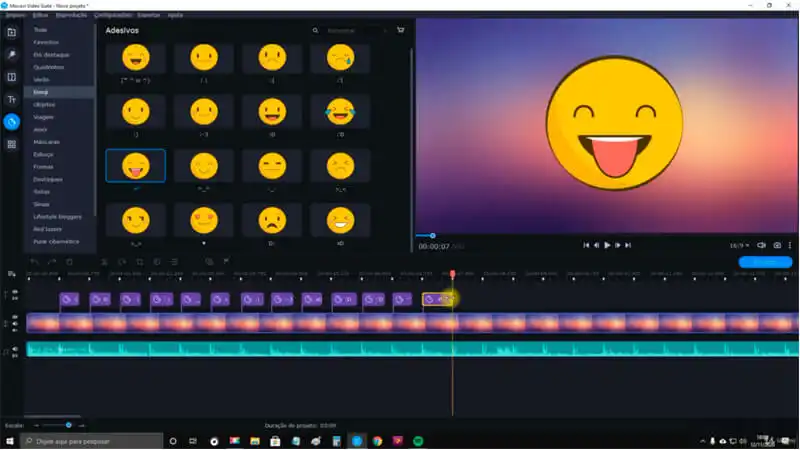Open the filters magic wand tab
This screenshot has width=800, height=450.
tap(11, 55)
